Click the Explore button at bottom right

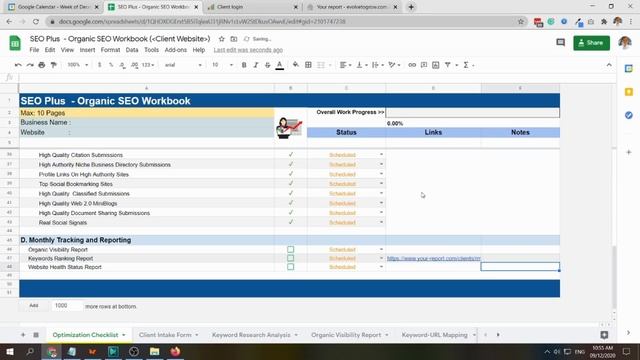604,335
